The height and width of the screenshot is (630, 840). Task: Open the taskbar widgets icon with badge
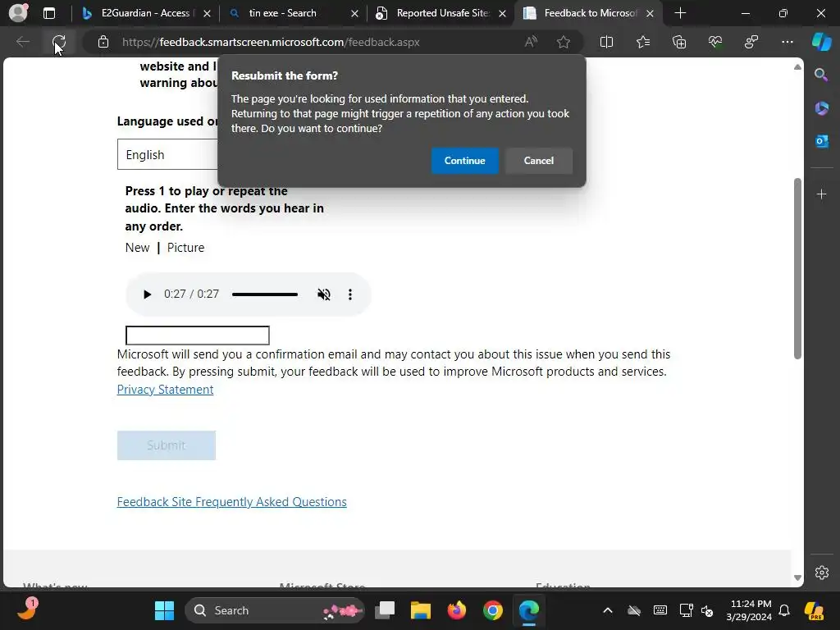click(27, 609)
